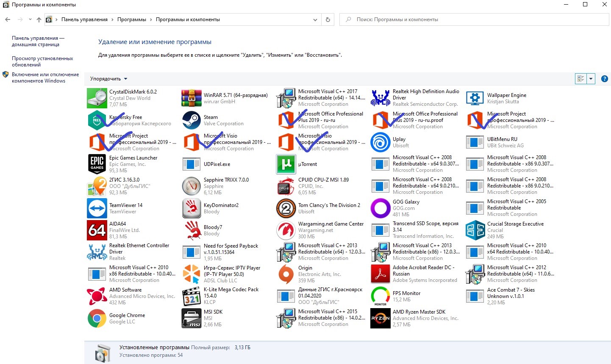This screenshot has width=611, height=364.
Task: Click the Tom Clancy's The Division 2 icon
Action: (286, 208)
